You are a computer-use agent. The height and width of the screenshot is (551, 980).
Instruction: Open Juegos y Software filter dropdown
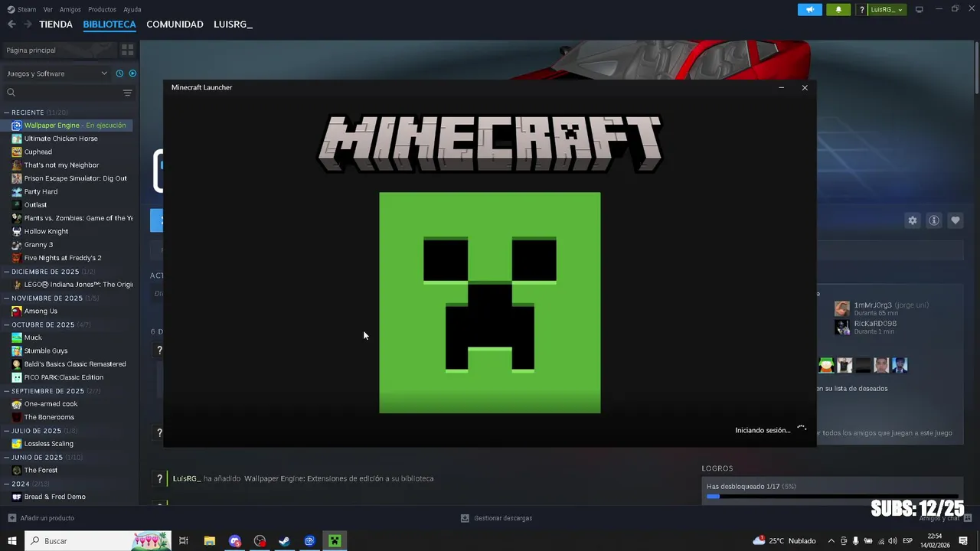[x=57, y=73]
